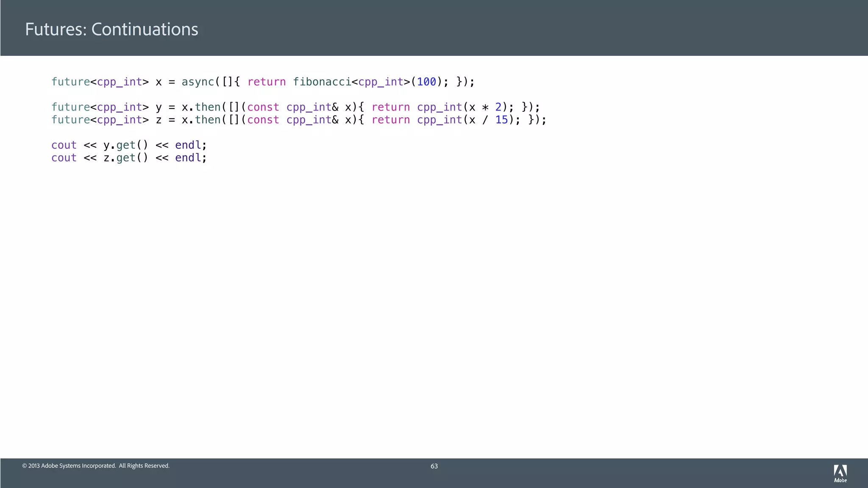Screen dimensions: 868x488
Task: Click the number 15 in division expression
Action: click(501, 120)
